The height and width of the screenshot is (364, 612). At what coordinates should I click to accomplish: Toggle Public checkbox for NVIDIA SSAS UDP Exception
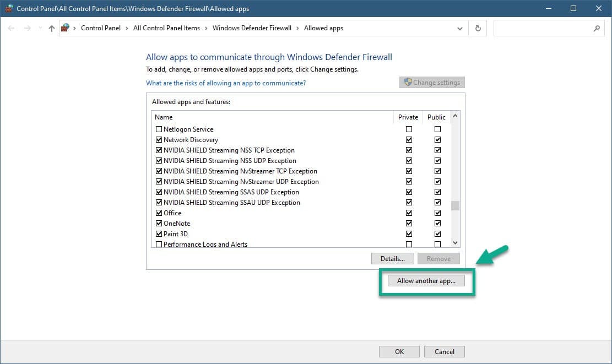[x=437, y=192]
